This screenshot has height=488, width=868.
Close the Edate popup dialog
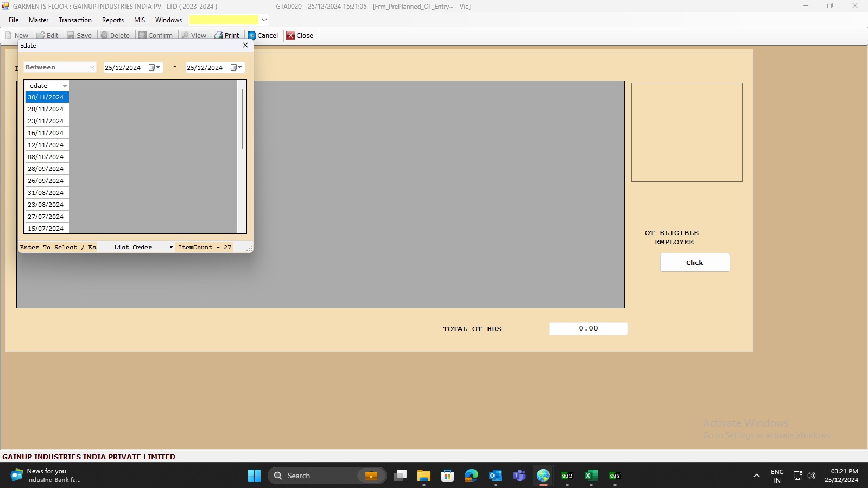click(245, 46)
